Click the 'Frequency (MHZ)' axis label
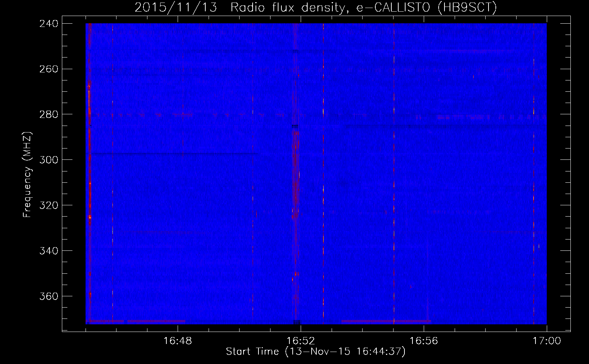The image size is (589, 364). click(27, 175)
